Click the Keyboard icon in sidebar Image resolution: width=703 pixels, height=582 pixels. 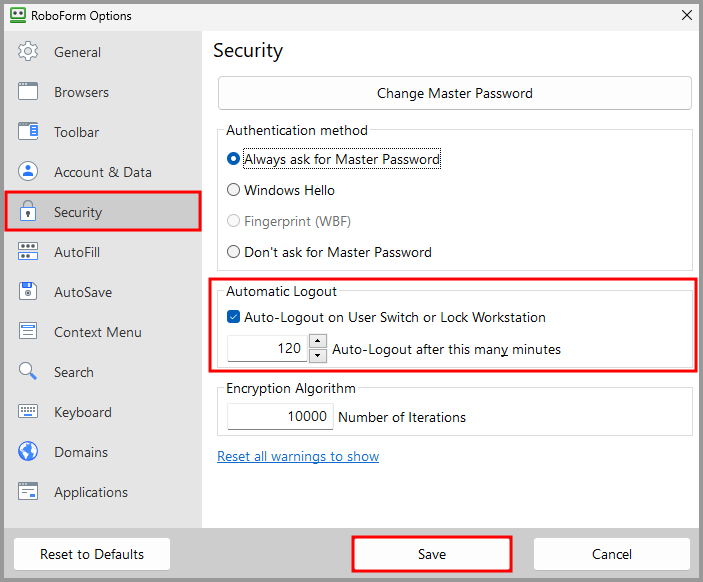[x=28, y=411]
